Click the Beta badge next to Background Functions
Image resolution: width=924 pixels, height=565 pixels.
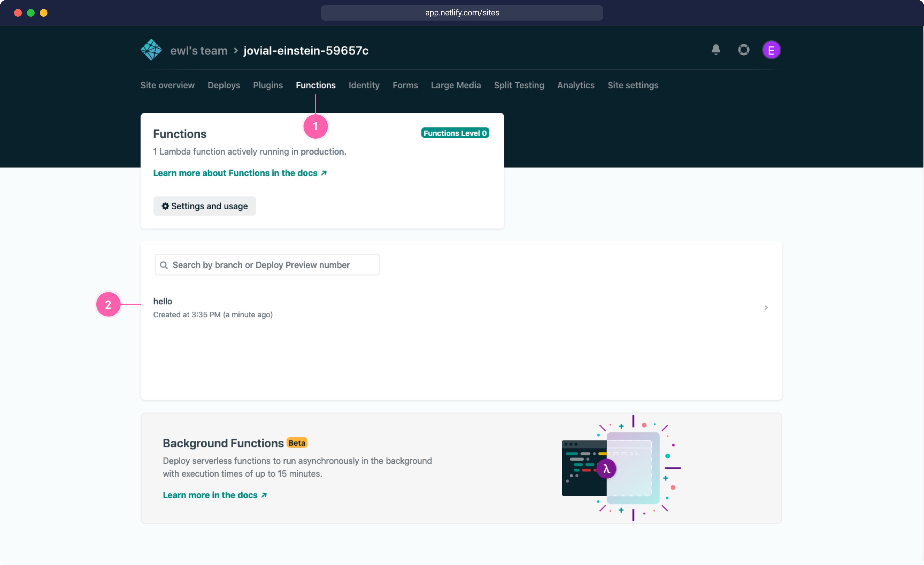pyautogui.click(x=297, y=443)
